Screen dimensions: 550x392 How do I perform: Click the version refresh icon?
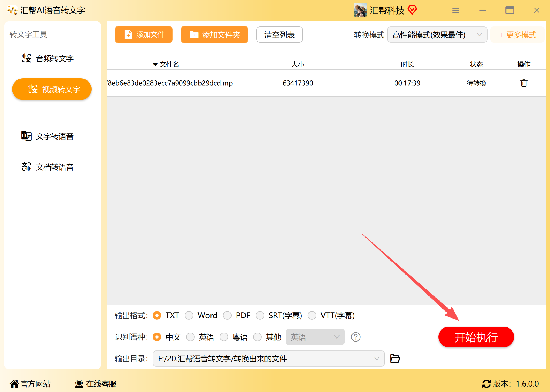point(486,384)
